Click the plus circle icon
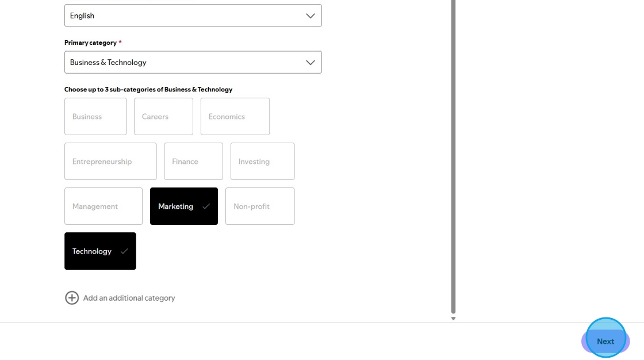This screenshot has width=644, height=360. [72, 298]
